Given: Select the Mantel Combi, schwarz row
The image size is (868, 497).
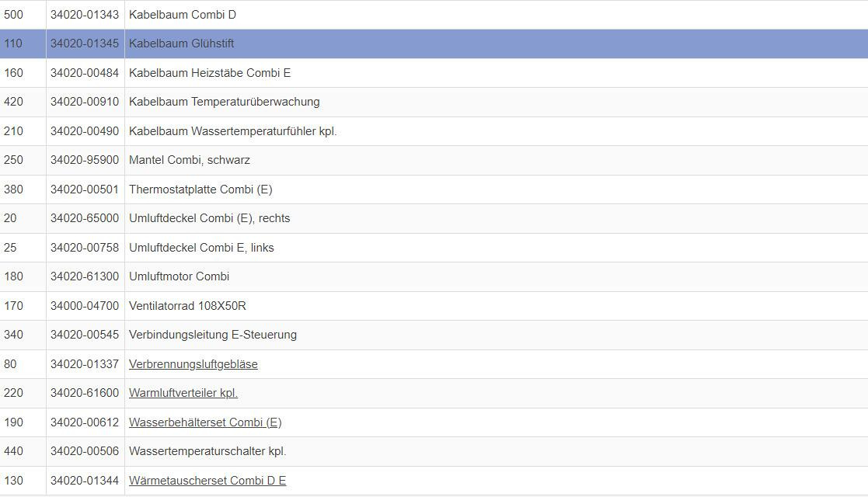Looking at the screenshot, I should click(x=190, y=160).
